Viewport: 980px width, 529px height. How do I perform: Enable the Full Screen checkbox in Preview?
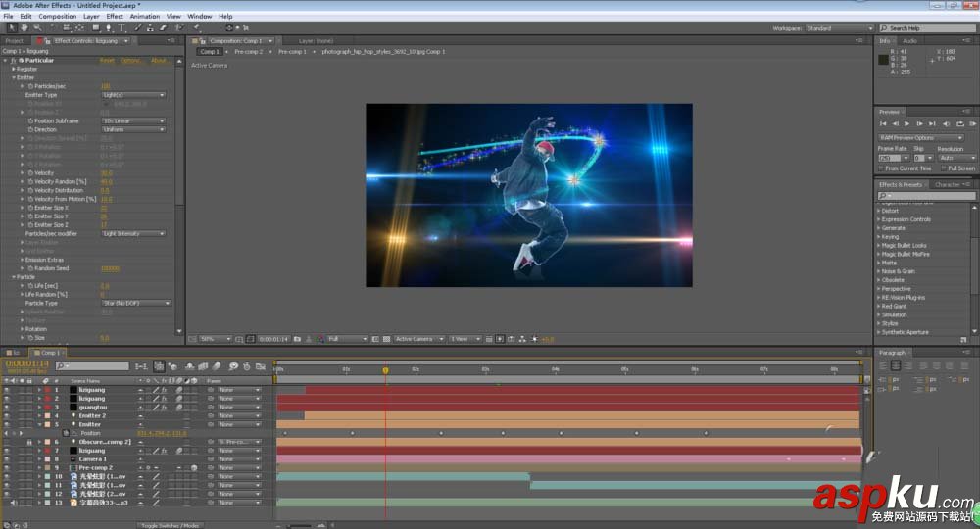click(945, 168)
